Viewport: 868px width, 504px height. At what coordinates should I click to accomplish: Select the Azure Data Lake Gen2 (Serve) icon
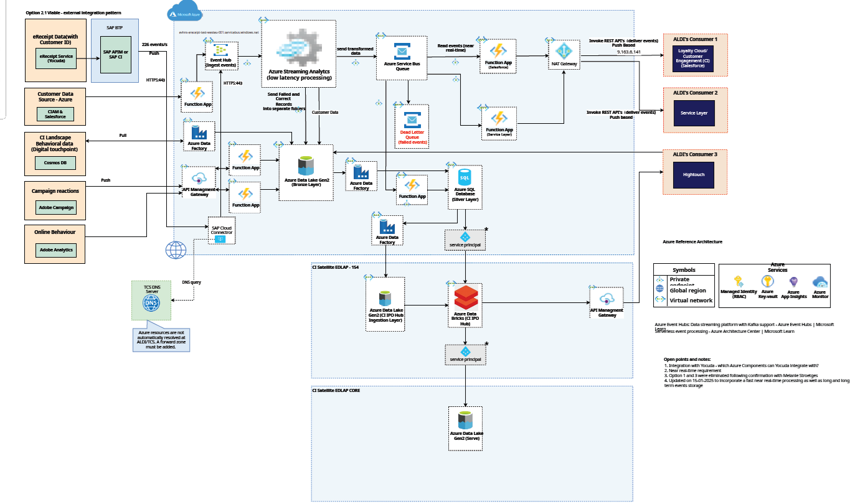click(465, 419)
